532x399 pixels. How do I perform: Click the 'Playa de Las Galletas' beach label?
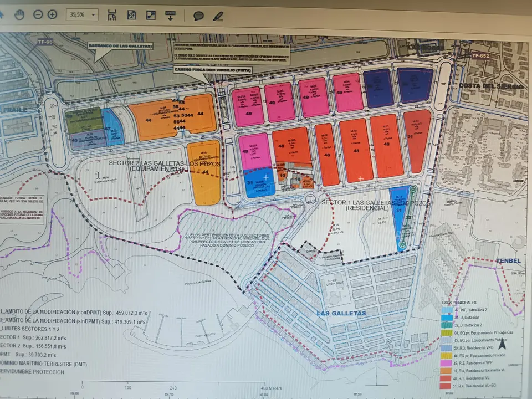coord(198,282)
